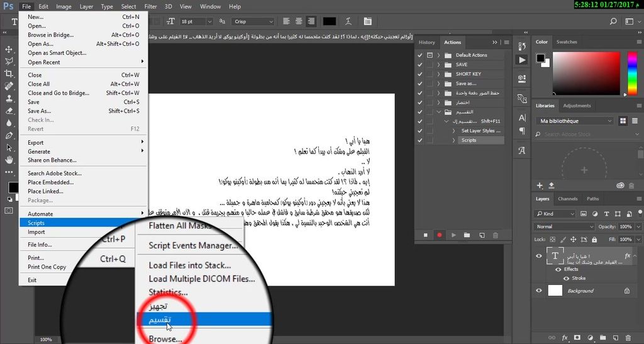Choose Save As... from File menu
Viewport: 644px width, 344px height.
coord(84,111)
